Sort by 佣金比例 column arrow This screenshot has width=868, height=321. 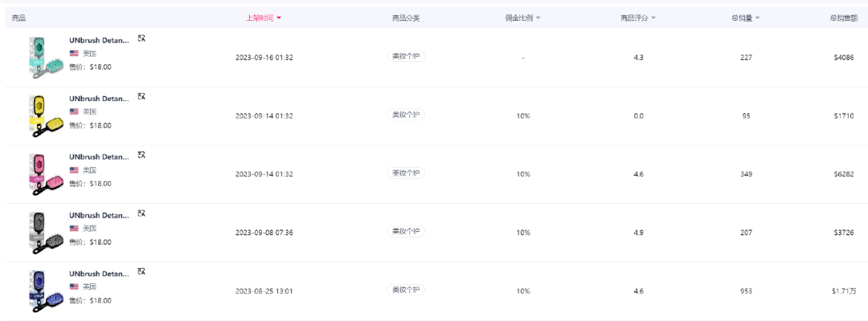coord(538,18)
